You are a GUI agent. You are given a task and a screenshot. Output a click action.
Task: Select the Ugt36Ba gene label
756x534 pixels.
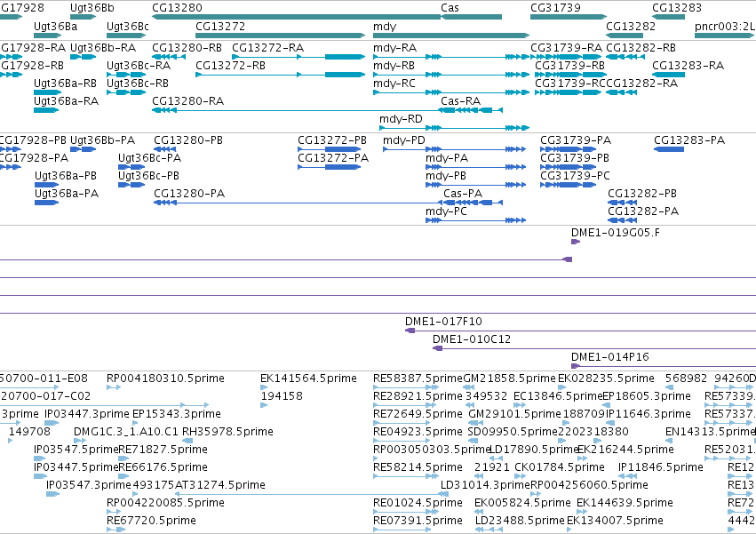click(x=55, y=26)
